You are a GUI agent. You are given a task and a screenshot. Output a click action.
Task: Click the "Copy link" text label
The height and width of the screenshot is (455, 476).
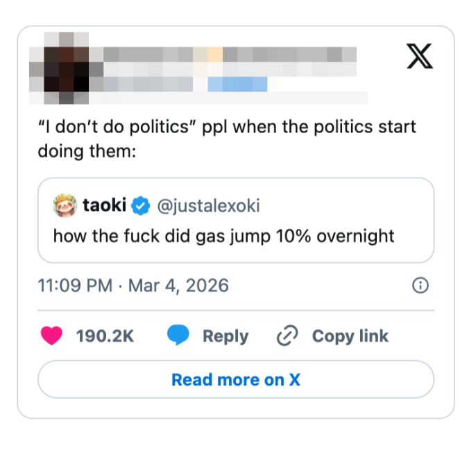click(350, 336)
